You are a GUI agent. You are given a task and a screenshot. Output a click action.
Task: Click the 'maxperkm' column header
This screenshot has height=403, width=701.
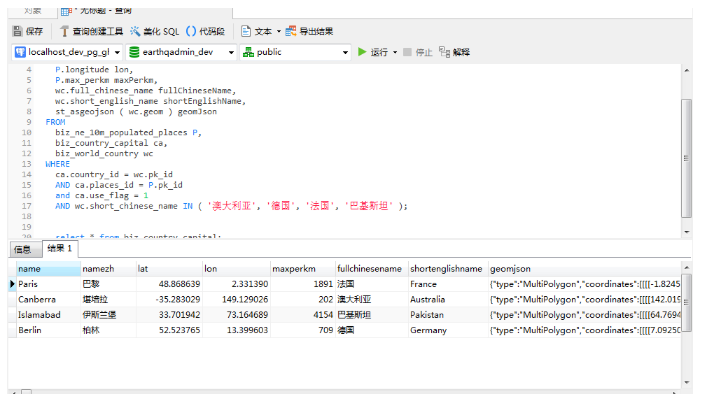pyautogui.click(x=303, y=269)
